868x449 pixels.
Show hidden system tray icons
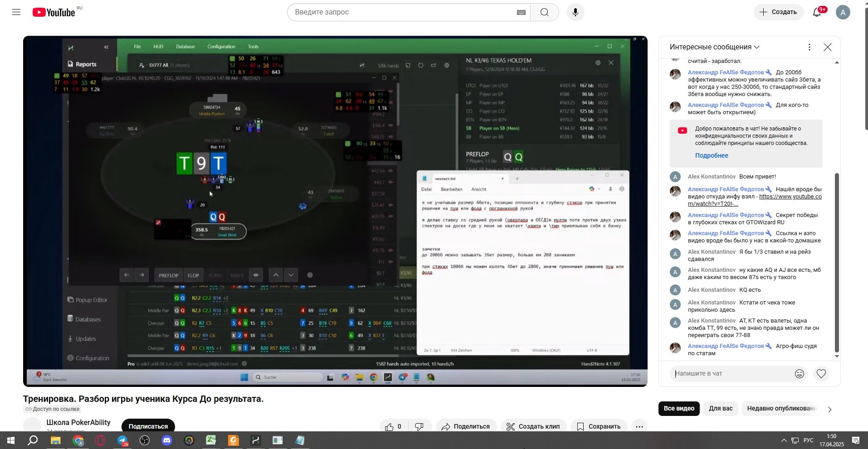click(784, 440)
